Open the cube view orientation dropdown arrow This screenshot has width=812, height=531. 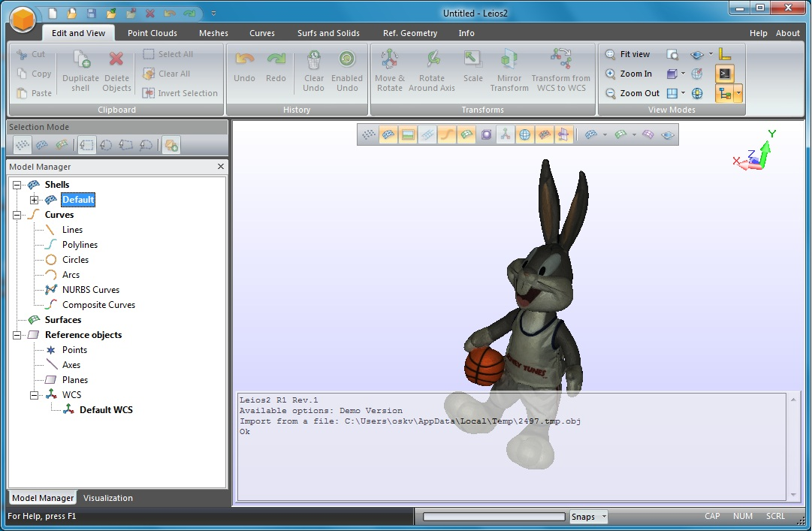click(683, 74)
